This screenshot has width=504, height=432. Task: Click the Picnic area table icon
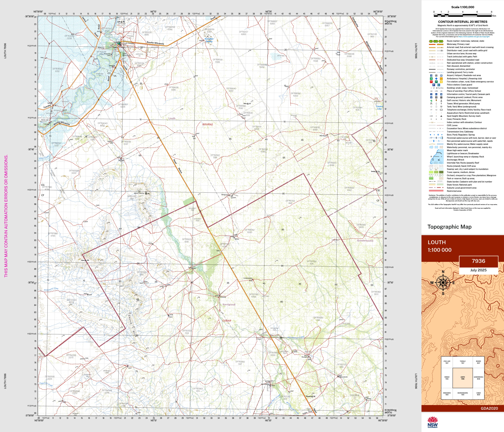point(441,97)
